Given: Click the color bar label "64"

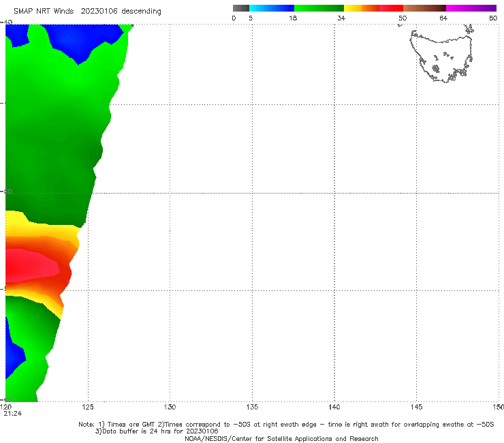Looking at the screenshot, I should [443, 18].
